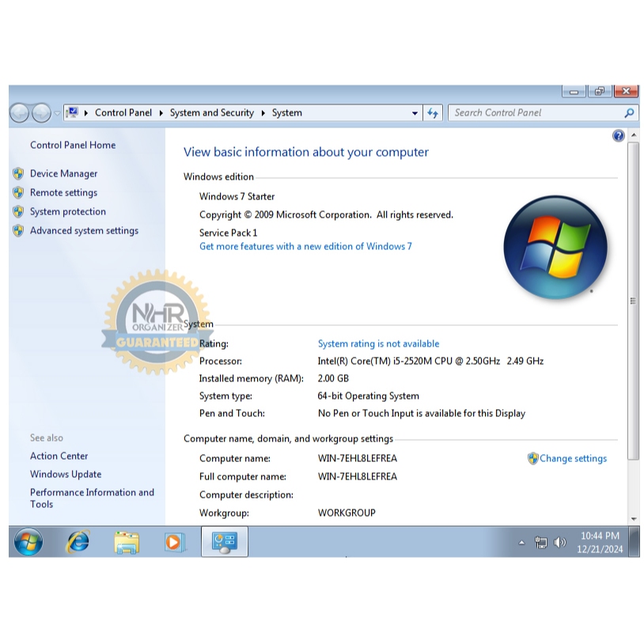Screen dimensions: 644x644
Task: Click the View basic information heading
Action: (x=306, y=152)
